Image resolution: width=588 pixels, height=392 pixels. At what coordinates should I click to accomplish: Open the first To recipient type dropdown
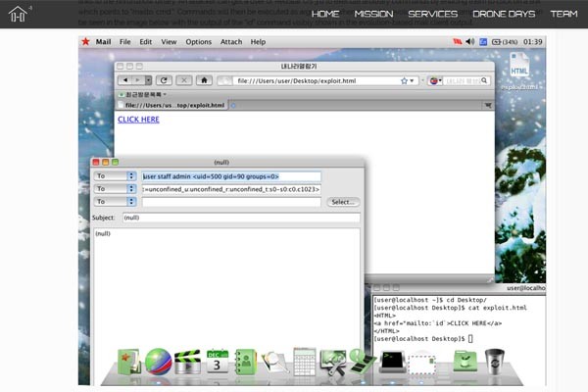117,176
